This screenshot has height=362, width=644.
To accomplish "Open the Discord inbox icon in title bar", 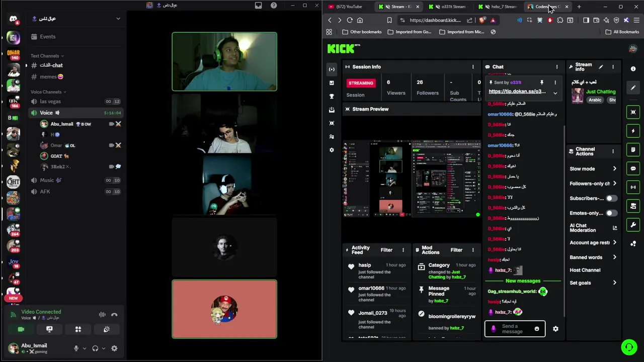I will [258, 5].
